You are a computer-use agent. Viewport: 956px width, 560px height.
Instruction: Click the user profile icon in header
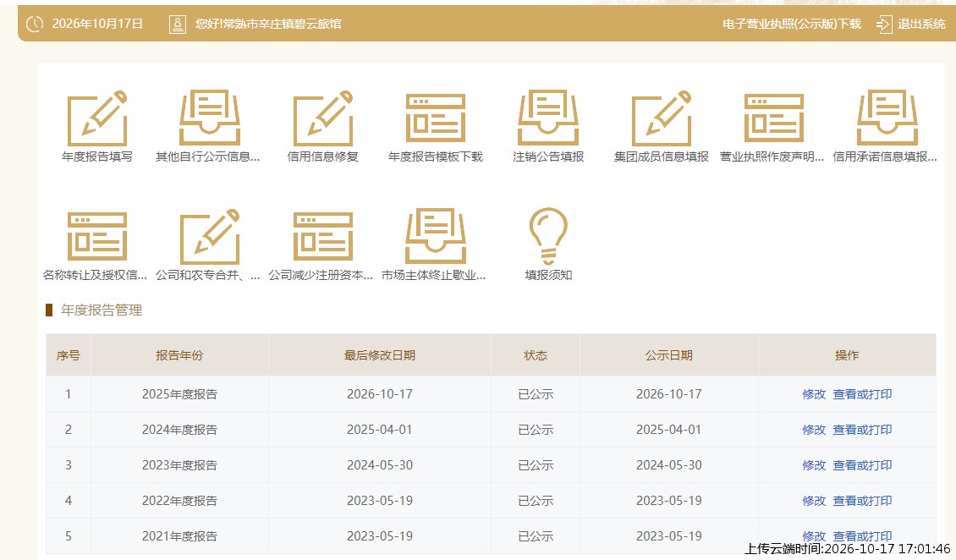(178, 24)
